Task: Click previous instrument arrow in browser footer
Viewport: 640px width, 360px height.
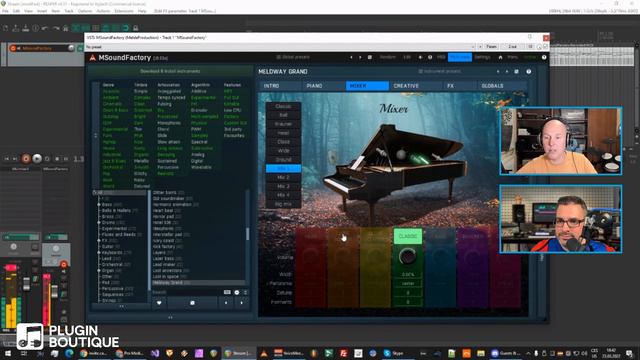Action: click(x=226, y=303)
